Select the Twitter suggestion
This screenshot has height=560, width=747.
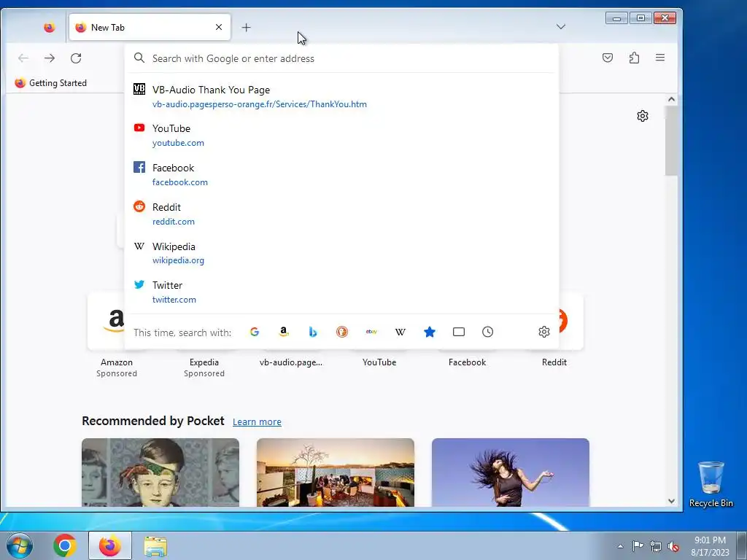(x=341, y=292)
